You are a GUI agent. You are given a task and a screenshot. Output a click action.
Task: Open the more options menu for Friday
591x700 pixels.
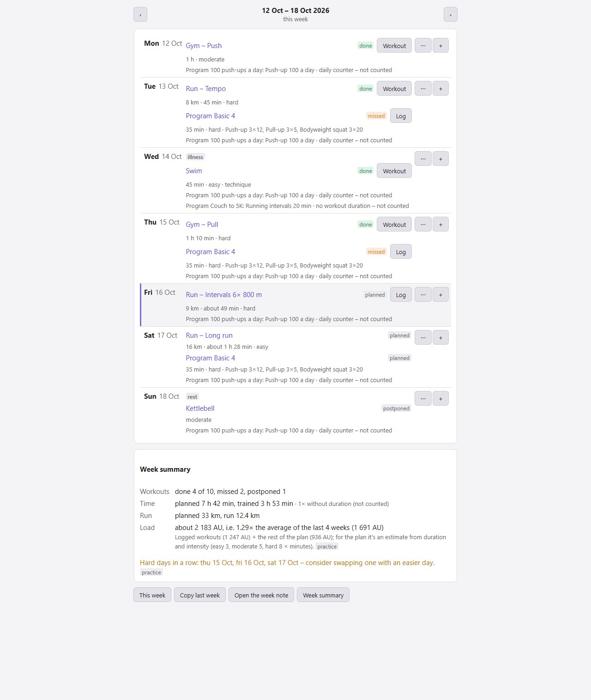point(423,294)
